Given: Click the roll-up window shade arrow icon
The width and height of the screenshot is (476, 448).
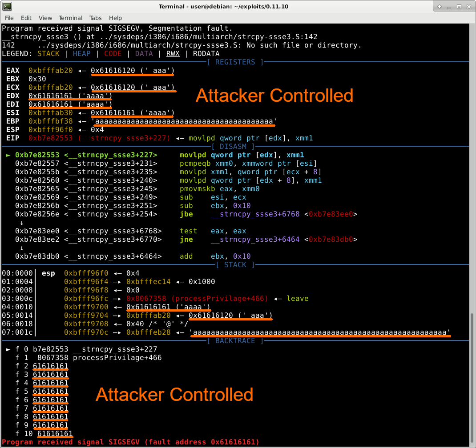Looking at the screenshot, I should tap(439, 6).
